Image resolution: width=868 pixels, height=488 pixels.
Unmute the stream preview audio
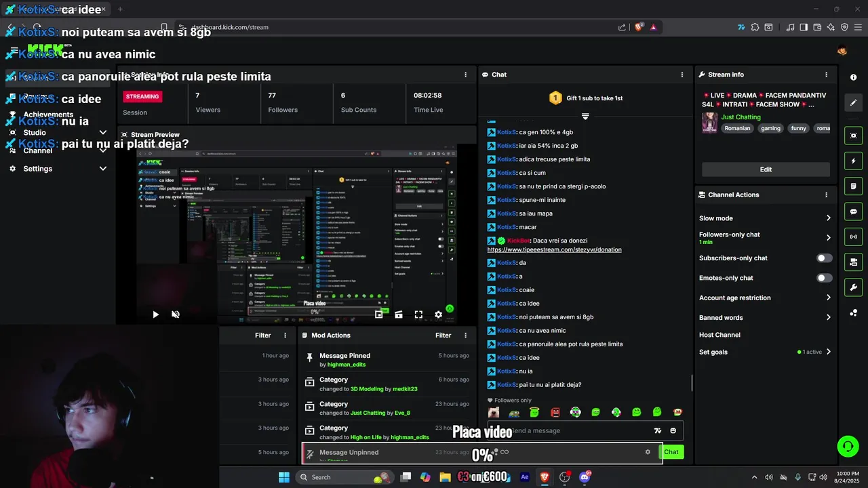coord(176,314)
